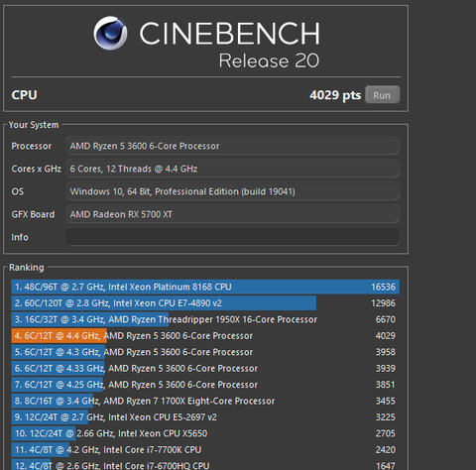Click the Run button for CPU test
Screen dimensions: 476x470
pyautogui.click(x=383, y=95)
